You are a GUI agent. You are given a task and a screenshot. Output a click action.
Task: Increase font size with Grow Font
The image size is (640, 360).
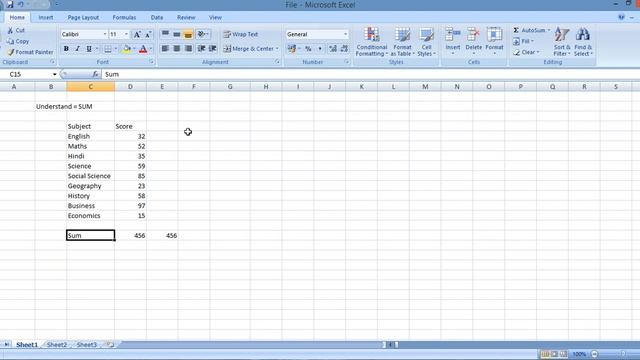tap(137, 35)
